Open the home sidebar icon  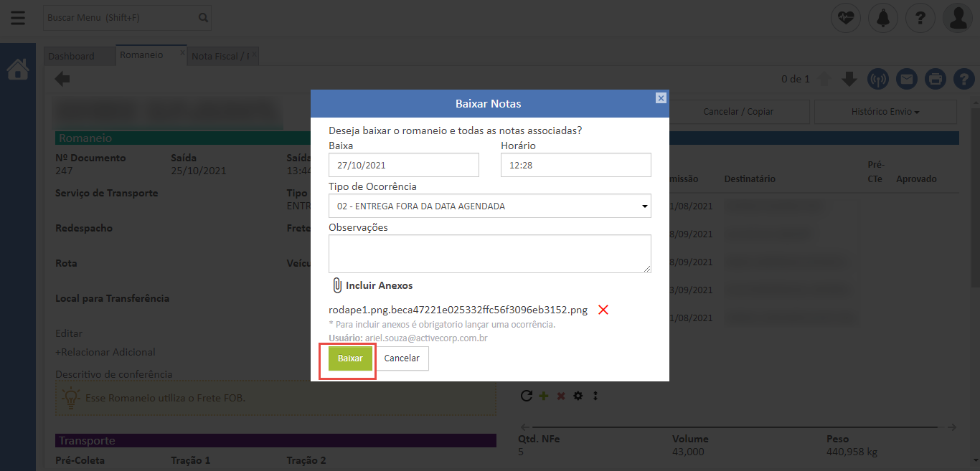coord(17,70)
